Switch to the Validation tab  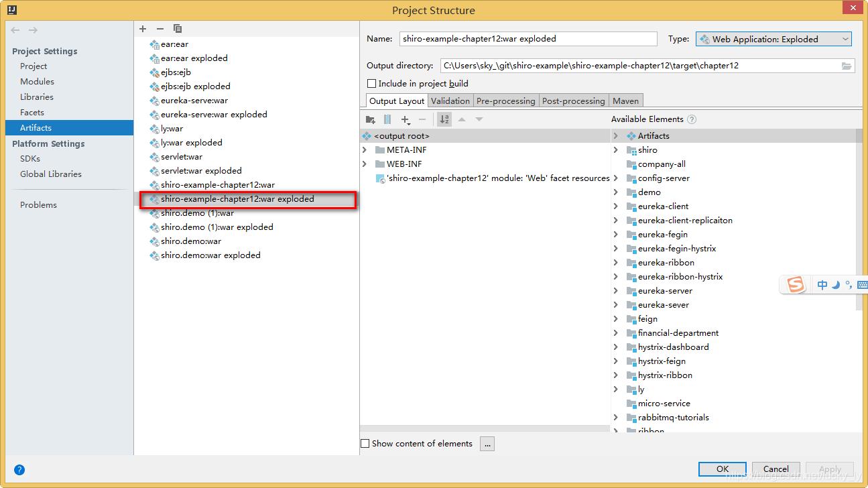point(450,101)
